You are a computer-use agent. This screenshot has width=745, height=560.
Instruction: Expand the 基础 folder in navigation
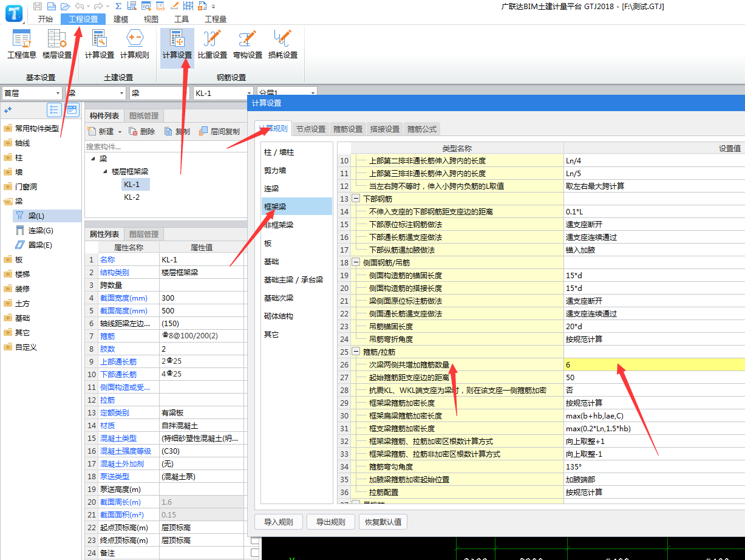(x=8, y=318)
